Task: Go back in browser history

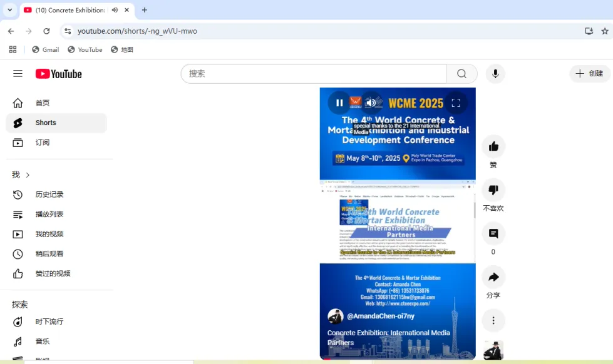Action: (x=11, y=31)
